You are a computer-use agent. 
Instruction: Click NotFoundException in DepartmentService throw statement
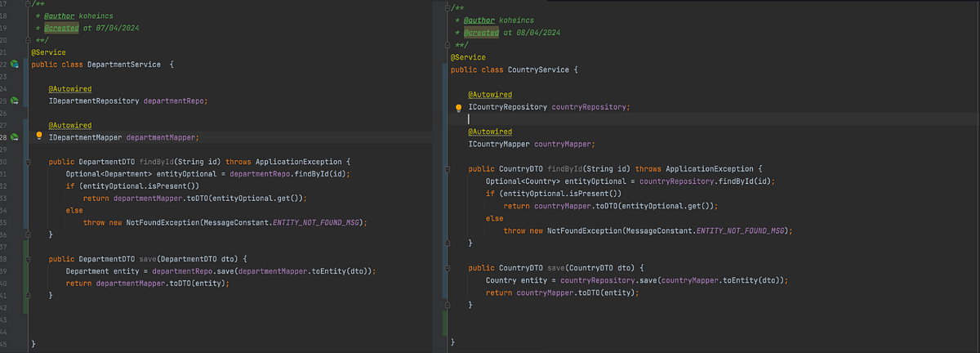tap(163, 222)
